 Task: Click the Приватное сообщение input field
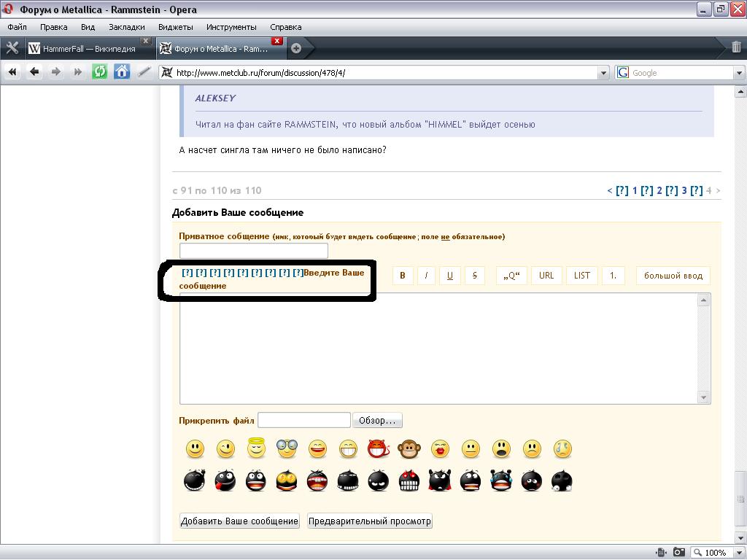[254, 251]
